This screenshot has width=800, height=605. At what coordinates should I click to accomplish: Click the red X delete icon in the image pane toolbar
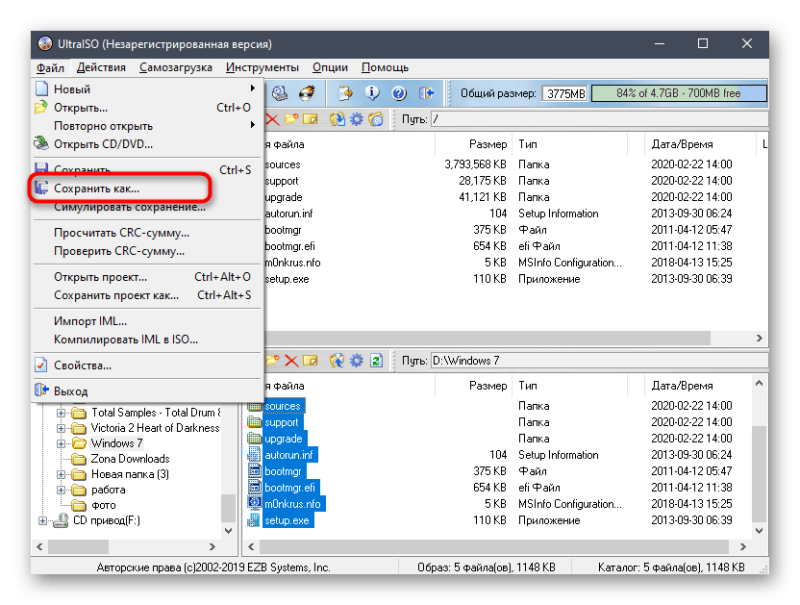click(272, 119)
